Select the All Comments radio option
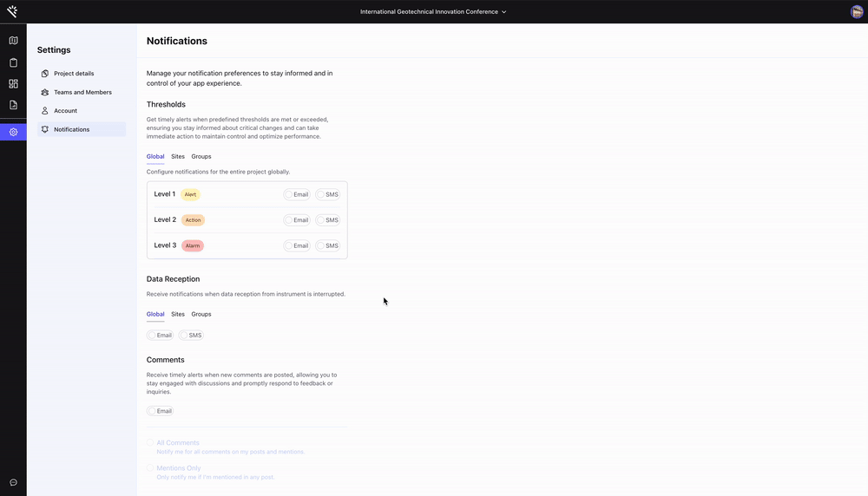This screenshot has width=868, height=496. tap(150, 443)
